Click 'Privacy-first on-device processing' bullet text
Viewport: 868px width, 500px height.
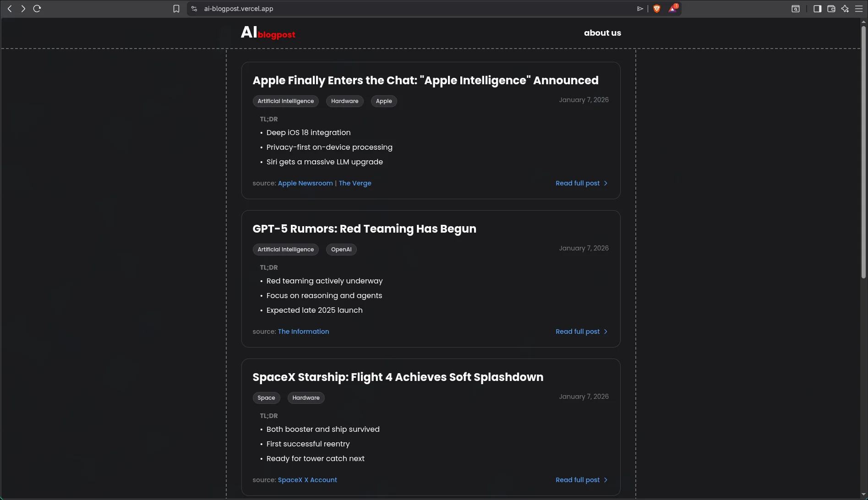(329, 147)
